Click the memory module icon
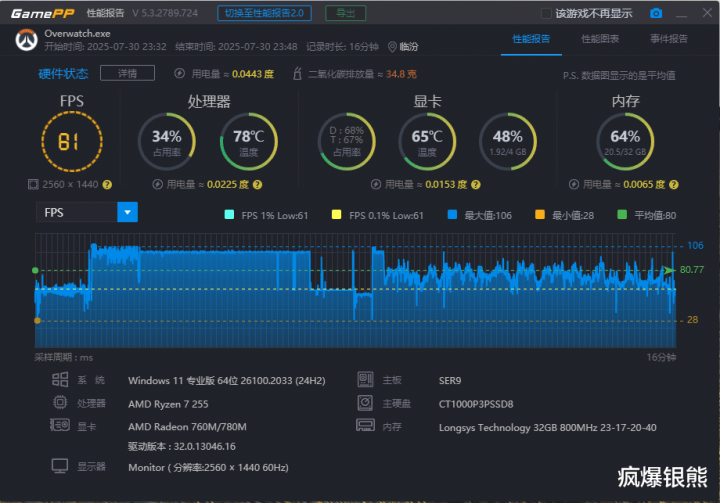Image resolution: width=720 pixels, height=503 pixels. tap(366, 425)
